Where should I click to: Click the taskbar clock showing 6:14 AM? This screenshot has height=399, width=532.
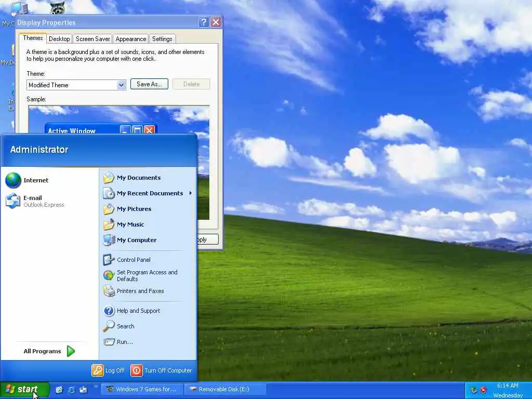tap(508, 386)
